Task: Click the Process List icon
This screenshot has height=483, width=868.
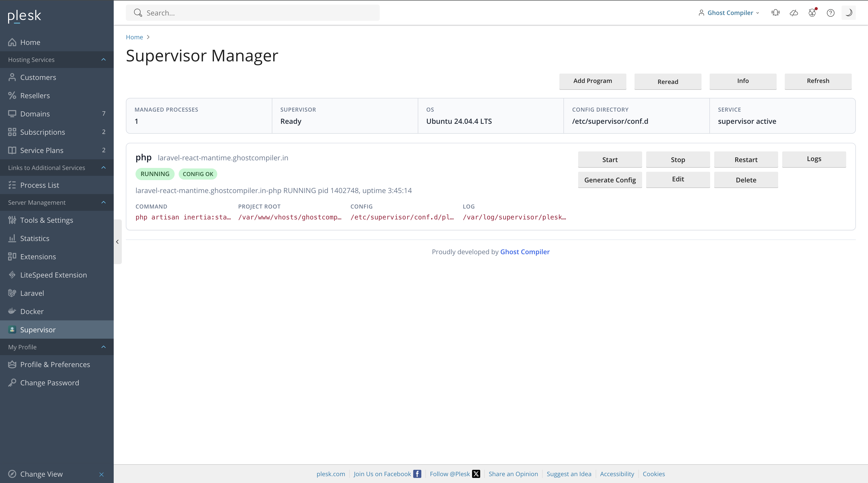Action: pyautogui.click(x=12, y=185)
